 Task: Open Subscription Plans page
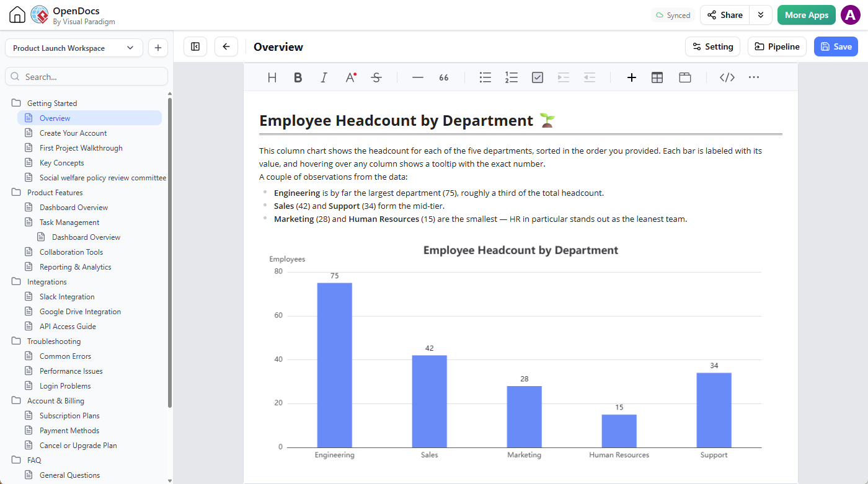click(69, 416)
